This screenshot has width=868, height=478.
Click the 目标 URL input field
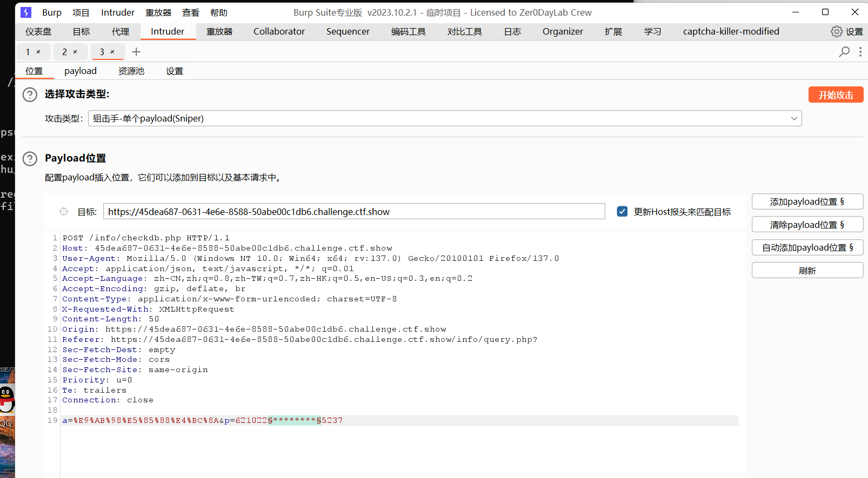[x=354, y=211]
